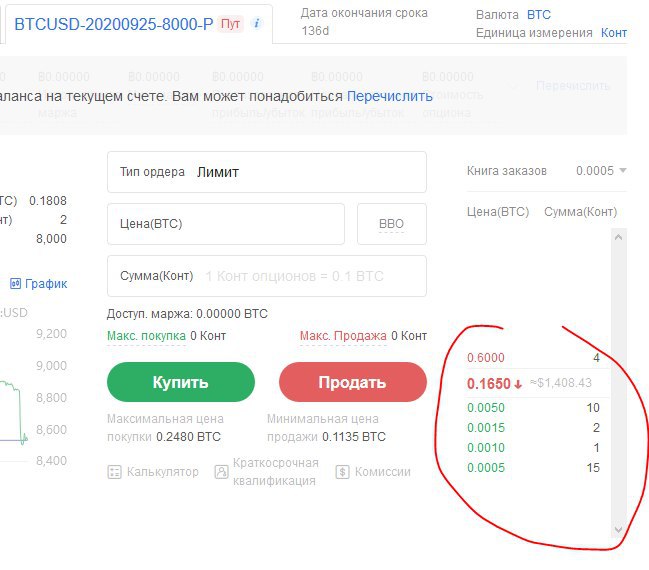
Task: Follow Перечислить transfer link
Action: tap(389, 96)
